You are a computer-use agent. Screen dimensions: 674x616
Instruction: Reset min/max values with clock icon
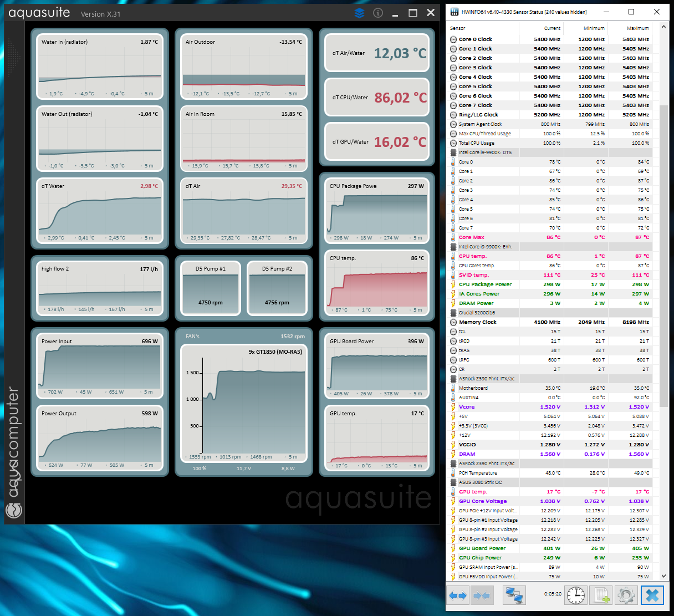576,595
